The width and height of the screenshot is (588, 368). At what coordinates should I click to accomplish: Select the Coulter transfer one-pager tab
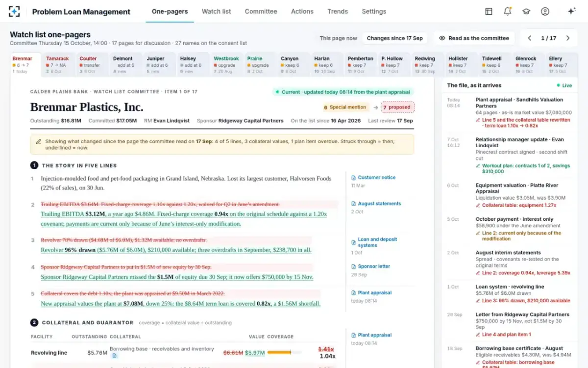(x=93, y=65)
